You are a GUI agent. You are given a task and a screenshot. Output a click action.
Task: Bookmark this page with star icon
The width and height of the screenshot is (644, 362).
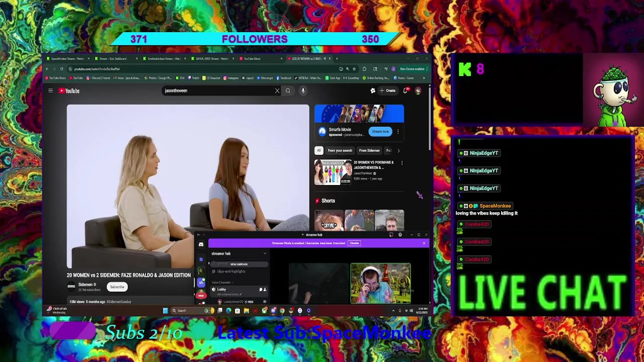[x=354, y=69]
